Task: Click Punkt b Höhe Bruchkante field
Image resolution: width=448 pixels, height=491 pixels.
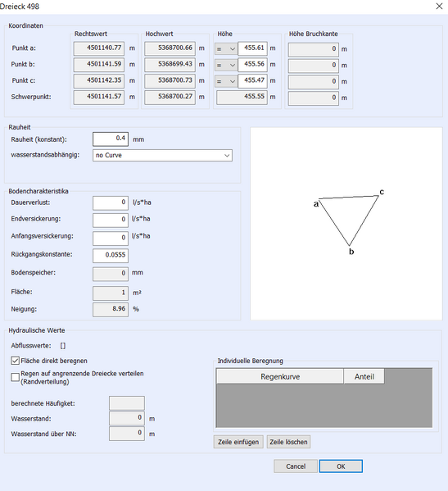Action: tap(314, 66)
